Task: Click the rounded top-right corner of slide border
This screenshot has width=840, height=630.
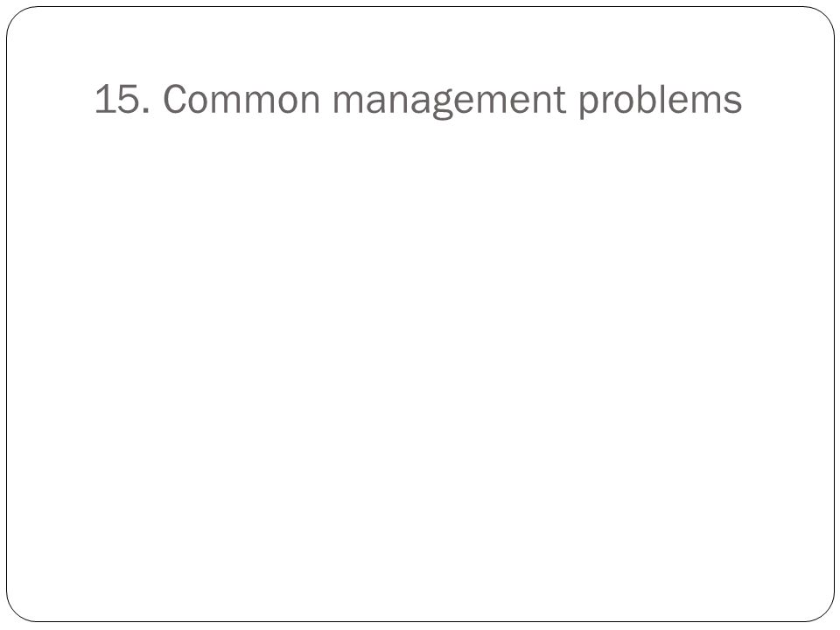Action: (824, 16)
